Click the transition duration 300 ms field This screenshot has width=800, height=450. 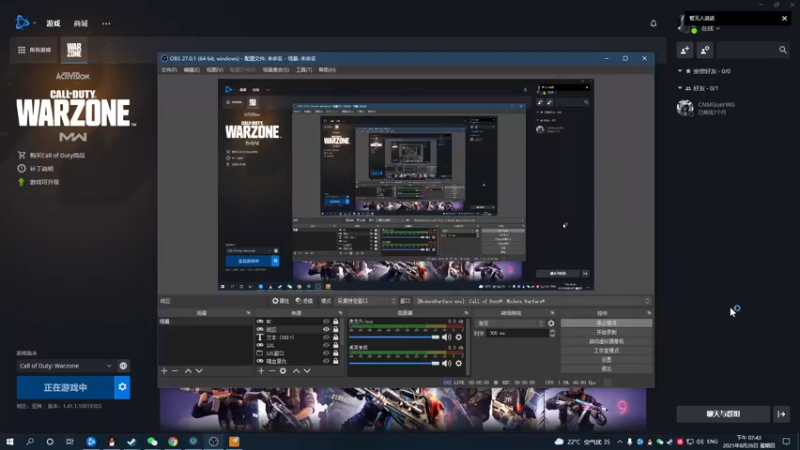tap(517, 333)
